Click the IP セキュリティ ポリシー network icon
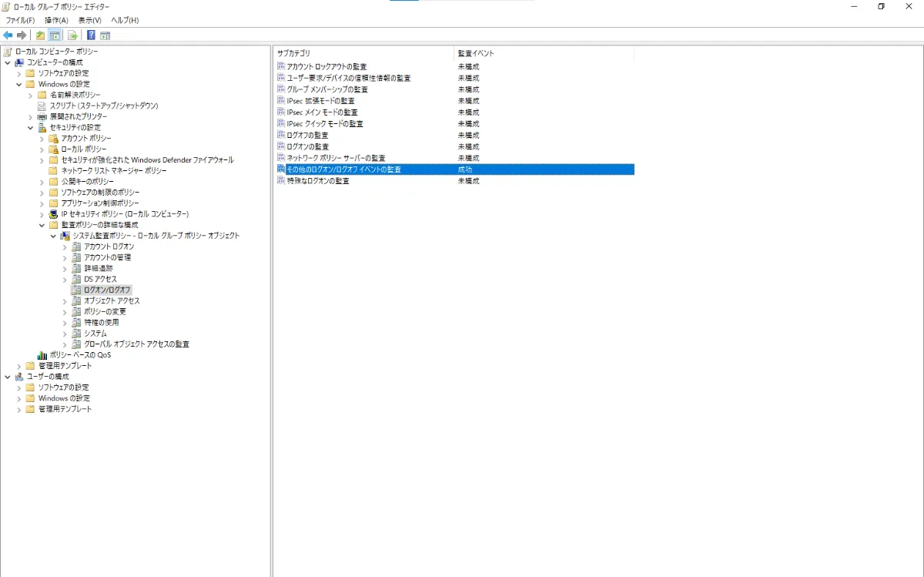The image size is (924, 577). 54,213
